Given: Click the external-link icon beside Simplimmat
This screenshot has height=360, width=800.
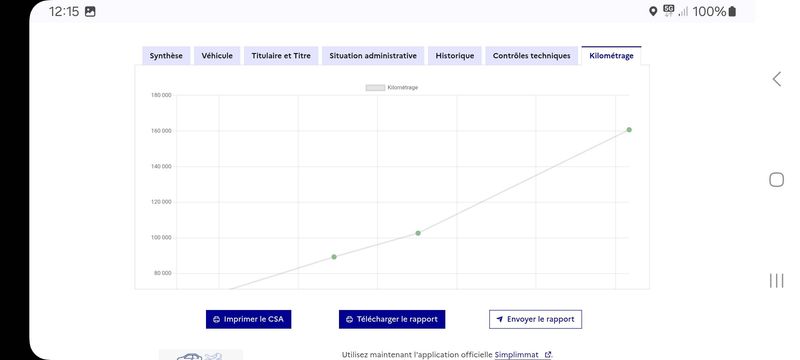Looking at the screenshot, I should tap(548, 355).
